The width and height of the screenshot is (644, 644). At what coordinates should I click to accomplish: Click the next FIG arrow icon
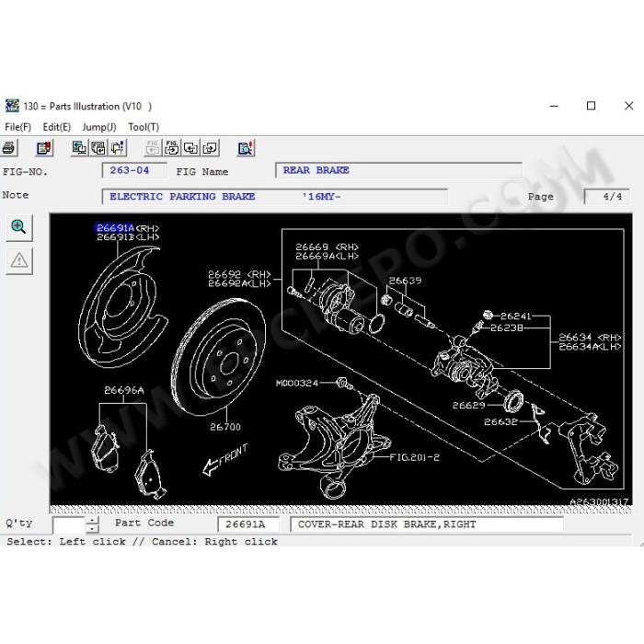(172, 148)
